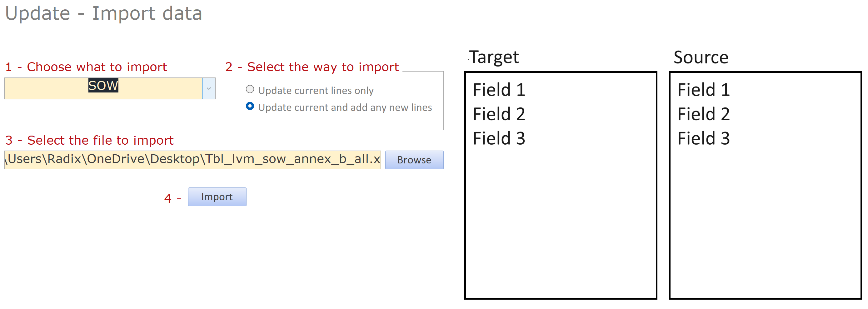The image size is (868, 309).
Task: Click the 'Update - Import data' title
Action: click(x=103, y=14)
